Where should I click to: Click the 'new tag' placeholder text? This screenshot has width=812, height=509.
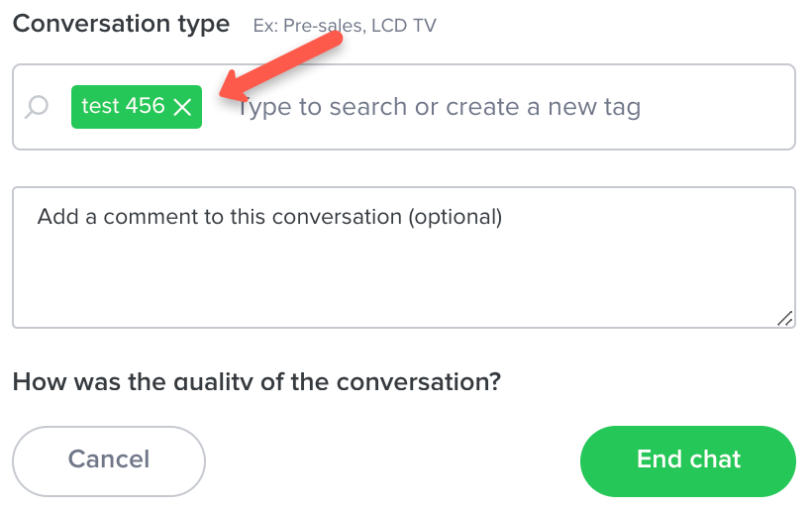594,107
